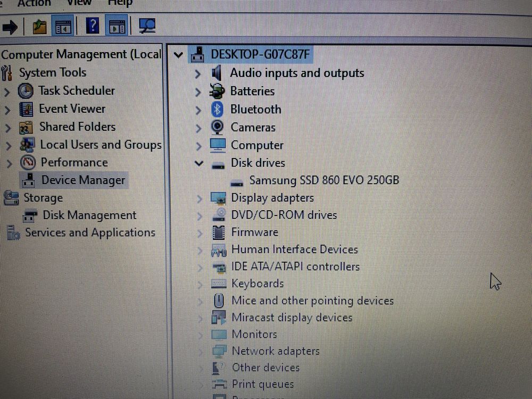Click the Local Users and Groups icon
The width and height of the screenshot is (532, 399).
(27, 145)
